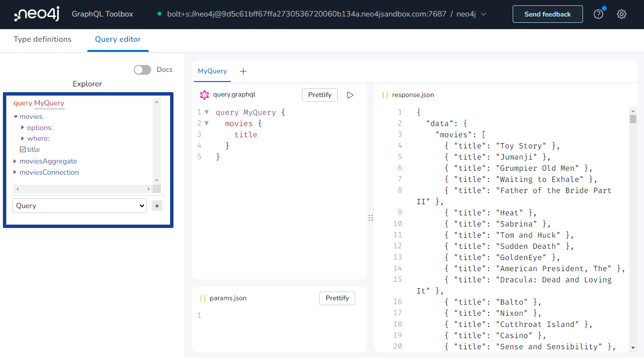
Task: Prettify the GraphQL query
Action: pos(319,95)
